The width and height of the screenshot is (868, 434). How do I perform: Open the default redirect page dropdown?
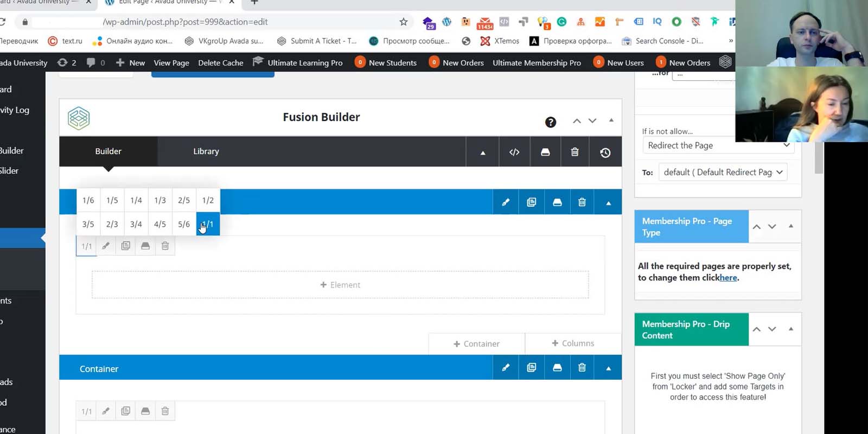tap(723, 172)
